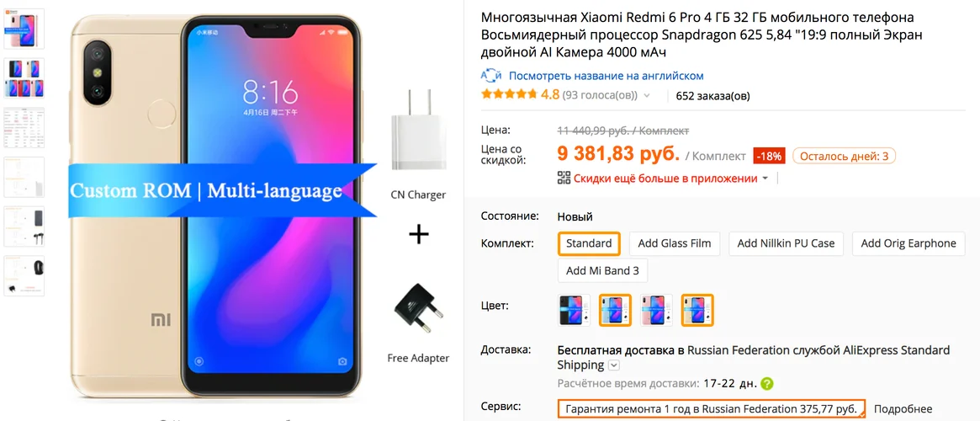Click the 'Подробнее' service details link

tap(903, 409)
